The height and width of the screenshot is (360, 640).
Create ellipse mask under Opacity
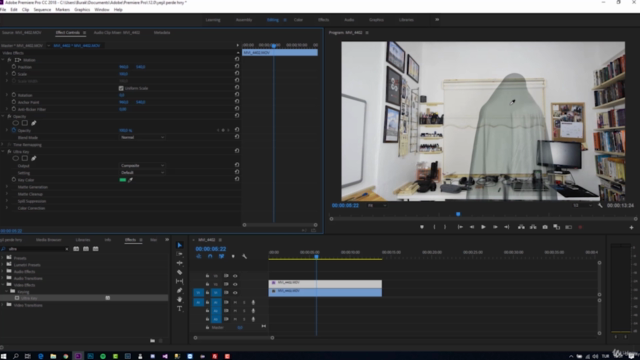pyautogui.click(x=16, y=123)
